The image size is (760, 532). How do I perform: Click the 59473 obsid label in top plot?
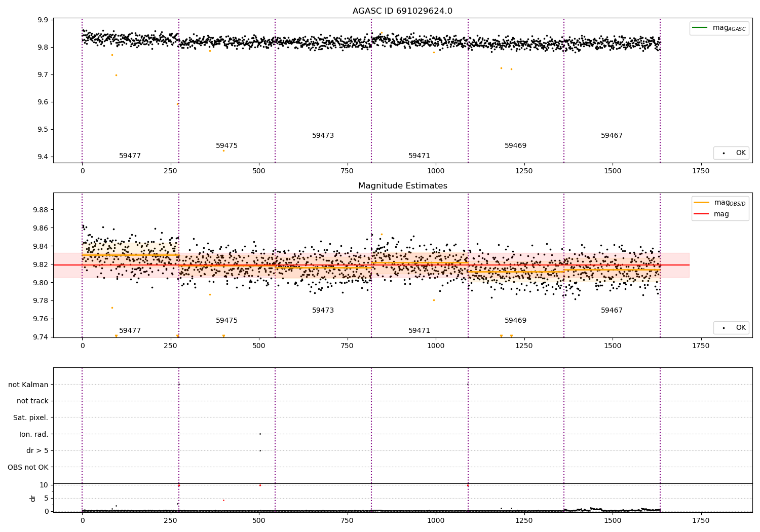(x=323, y=136)
